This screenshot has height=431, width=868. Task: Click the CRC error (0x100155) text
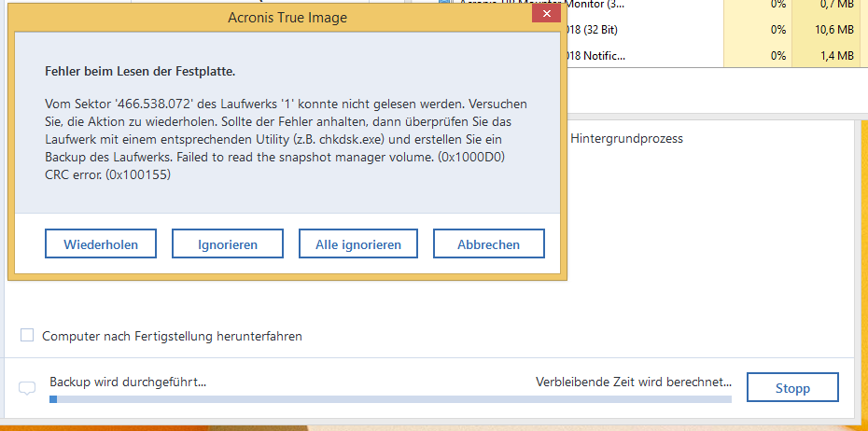(108, 174)
